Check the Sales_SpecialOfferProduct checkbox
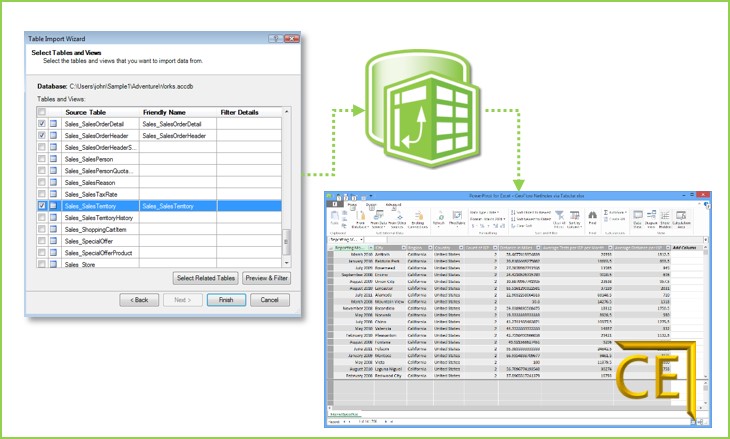Viewport: 730px width, 439px height. [42, 252]
